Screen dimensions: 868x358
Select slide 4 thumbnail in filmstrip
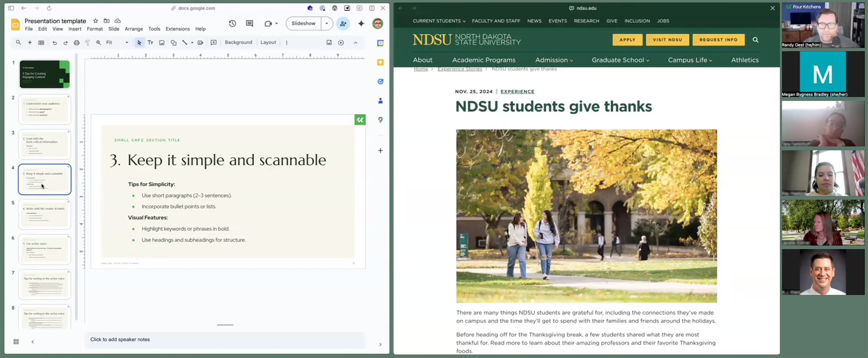click(44, 179)
